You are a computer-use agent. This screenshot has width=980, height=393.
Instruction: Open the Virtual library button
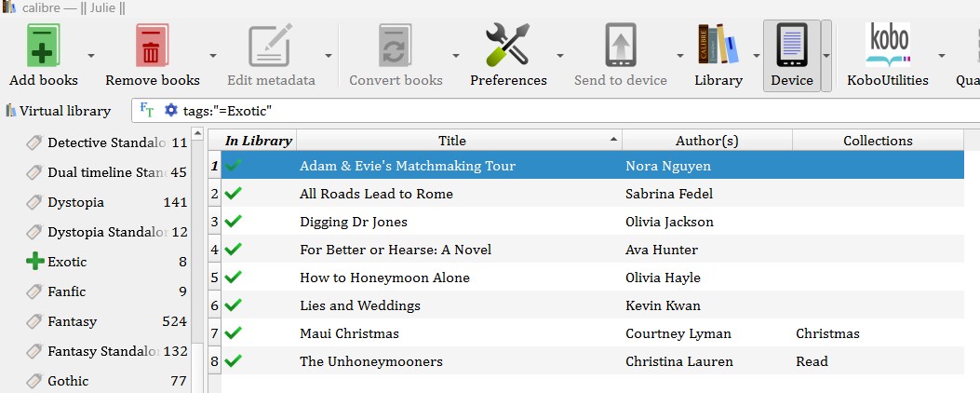pyautogui.click(x=58, y=111)
